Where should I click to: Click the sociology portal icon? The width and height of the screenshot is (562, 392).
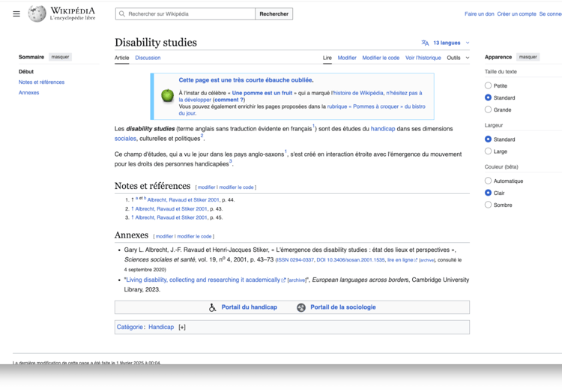pyautogui.click(x=301, y=307)
